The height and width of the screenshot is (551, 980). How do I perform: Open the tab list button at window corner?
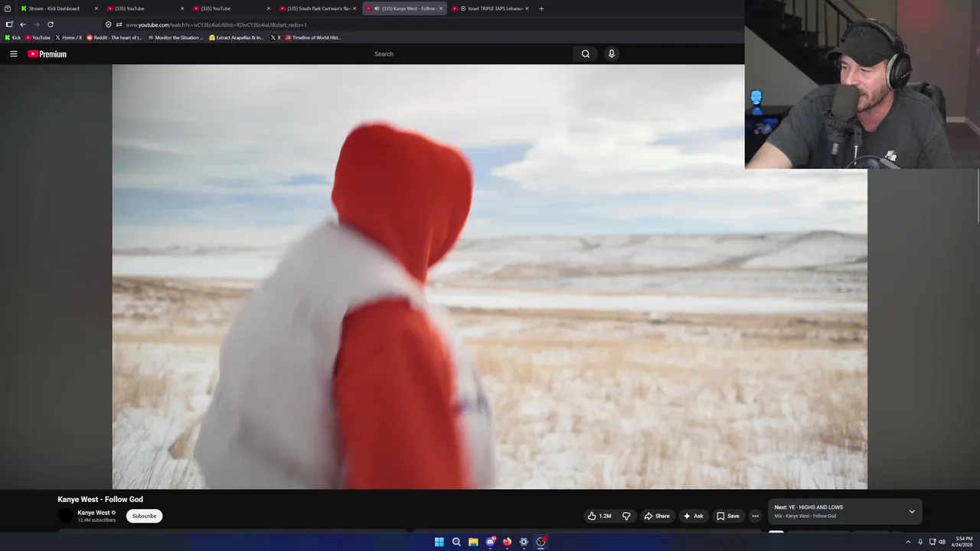point(8,8)
